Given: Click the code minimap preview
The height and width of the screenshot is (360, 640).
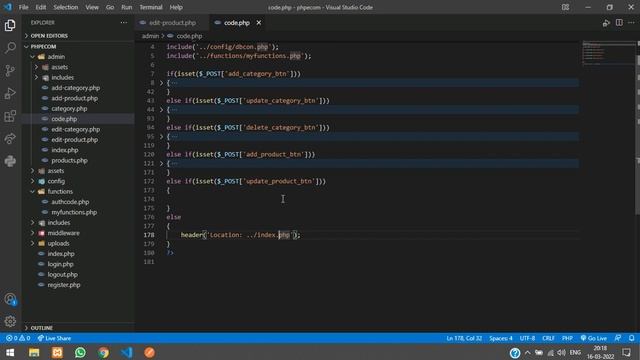Looking at the screenshot, I should [x=609, y=53].
